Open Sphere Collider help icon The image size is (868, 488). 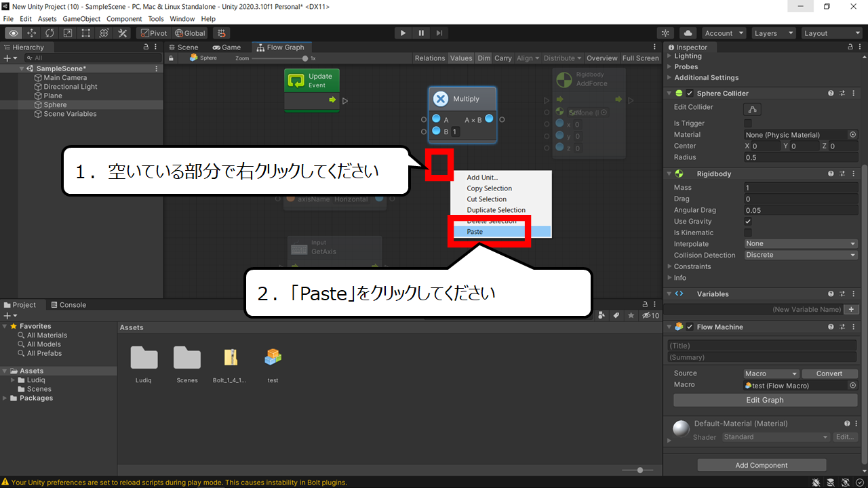point(831,94)
